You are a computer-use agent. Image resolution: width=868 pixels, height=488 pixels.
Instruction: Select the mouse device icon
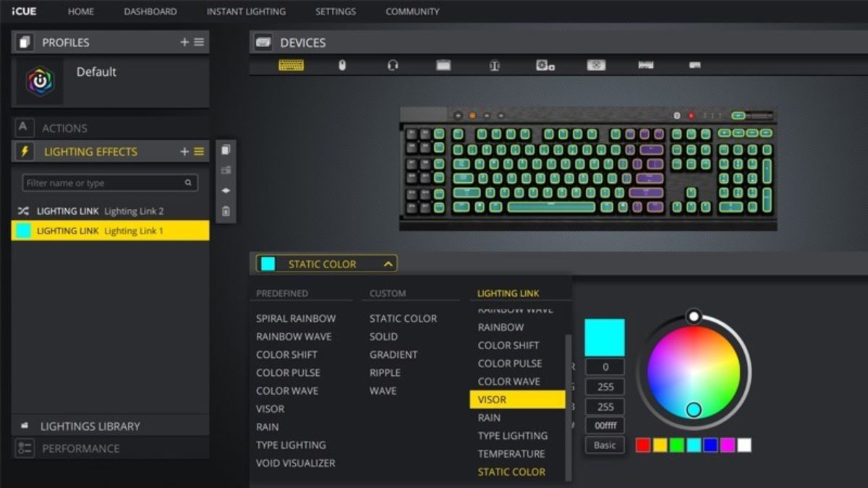click(x=342, y=65)
